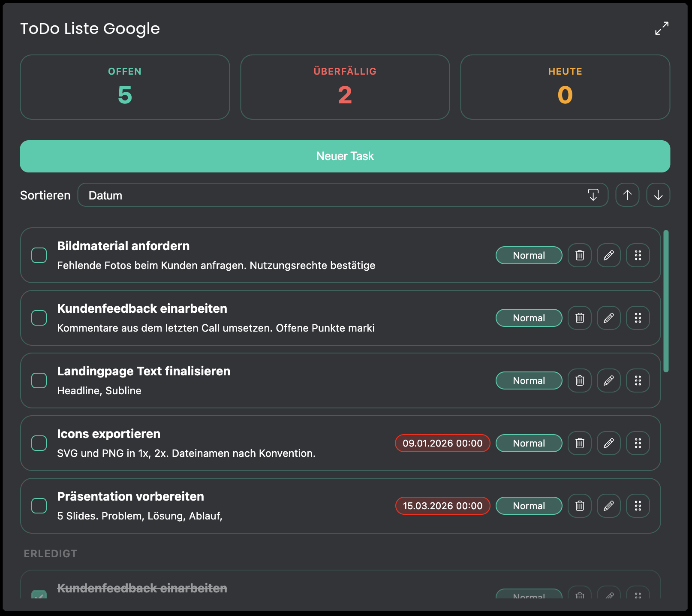The image size is (692, 616).
Task: Edit the Präsentation vorbereiten task
Action: click(x=609, y=506)
